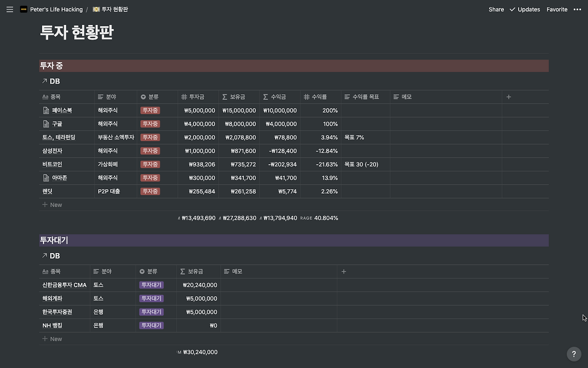Click the 가상화폐 cell
Screen dimensions: 588x368
(x=116, y=164)
